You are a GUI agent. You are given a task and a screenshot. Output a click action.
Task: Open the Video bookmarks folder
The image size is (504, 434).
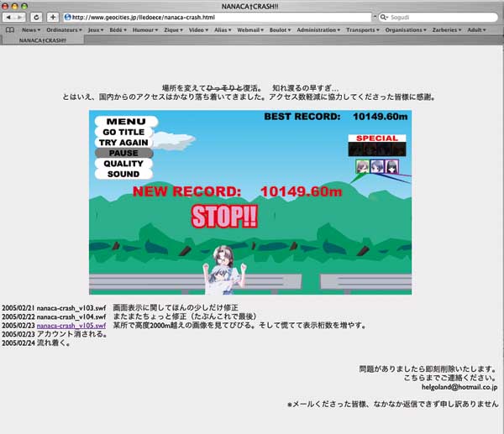[x=198, y=30]
